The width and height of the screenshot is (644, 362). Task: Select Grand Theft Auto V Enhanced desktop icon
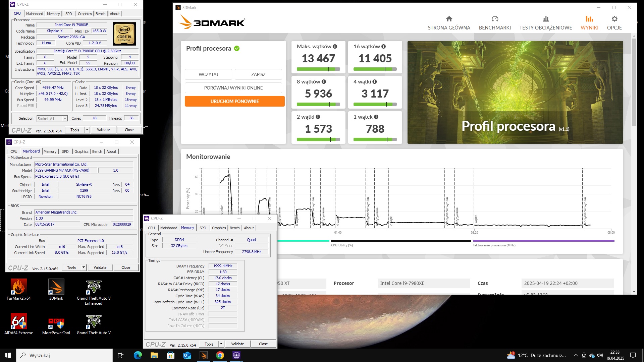[94, 292]
